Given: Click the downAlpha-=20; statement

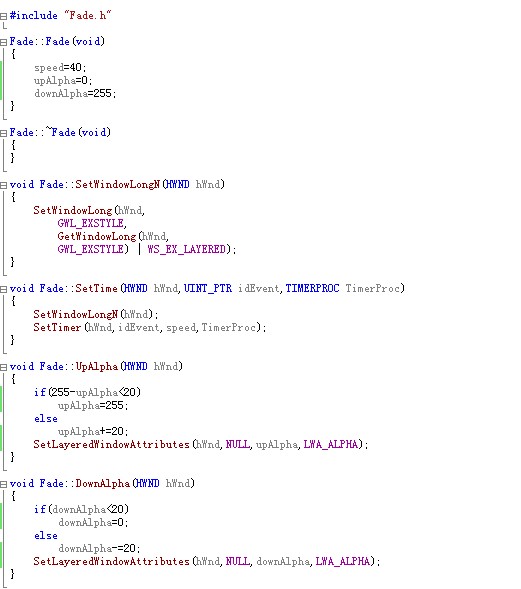Looking at the screenshot, I should click(99, 548).
